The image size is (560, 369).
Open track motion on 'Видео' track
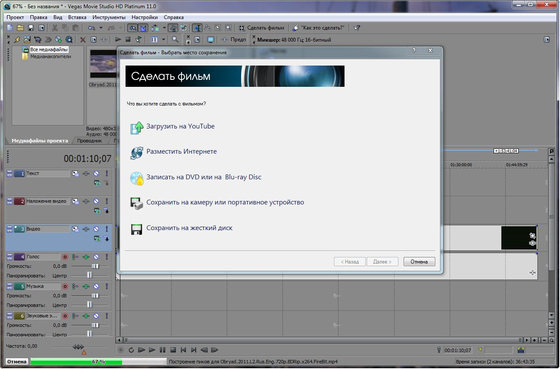tap(75, 229)
